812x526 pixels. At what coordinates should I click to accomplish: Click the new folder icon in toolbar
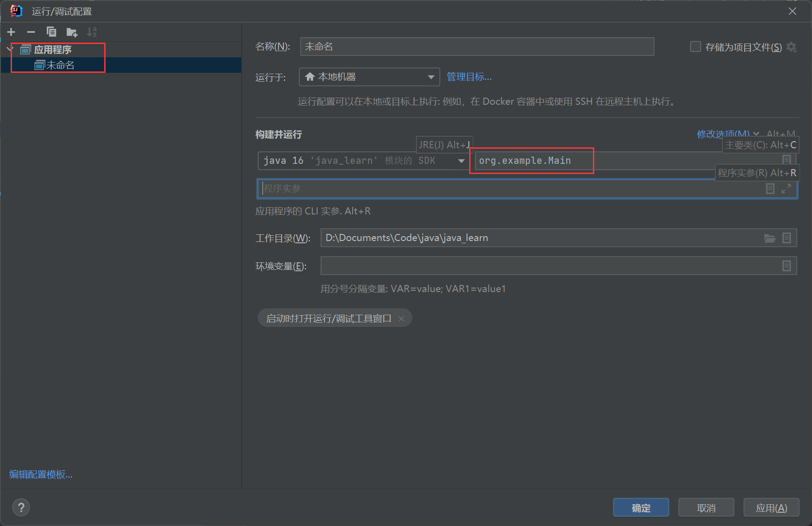coord(71,32)
